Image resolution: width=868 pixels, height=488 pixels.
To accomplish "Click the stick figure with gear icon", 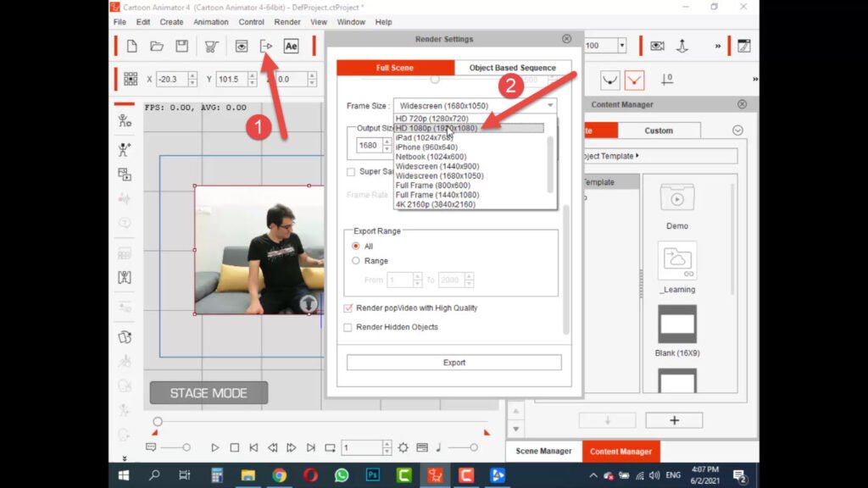I will [125, 120].
